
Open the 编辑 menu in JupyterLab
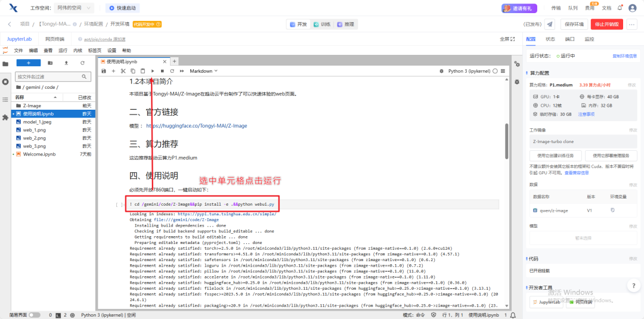33,51
